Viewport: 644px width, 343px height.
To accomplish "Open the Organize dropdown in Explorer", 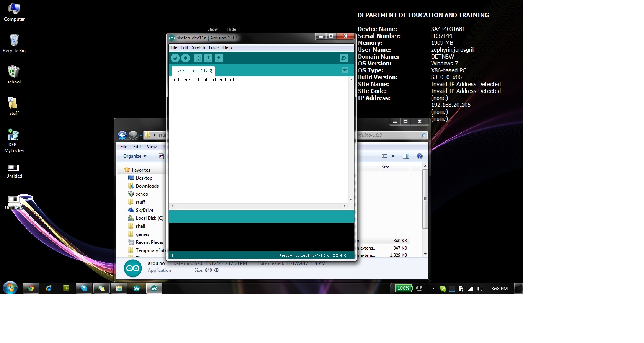I will point(135,156).
